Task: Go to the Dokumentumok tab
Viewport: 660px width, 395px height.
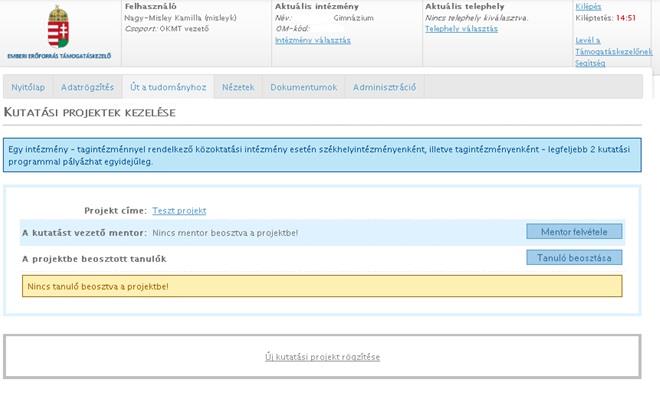Action: tap(303, 87)
